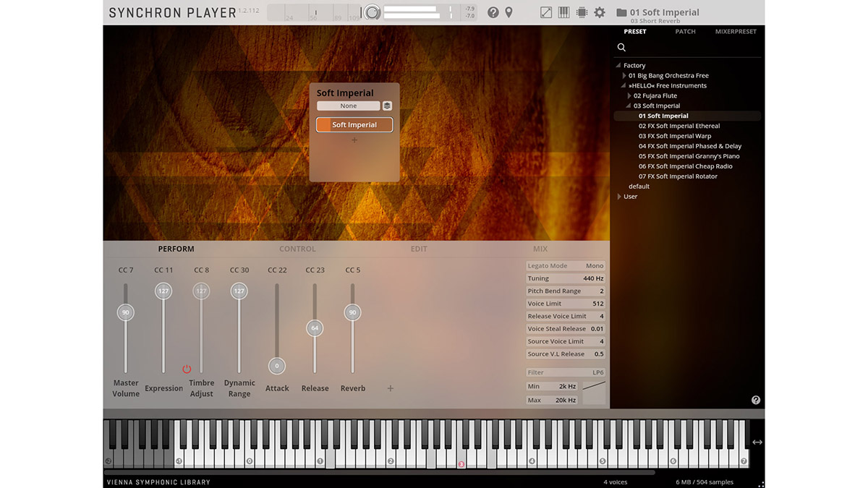868x488 pixels.
Task: Open the PATCH browser tab
Action: click(685, 32)
